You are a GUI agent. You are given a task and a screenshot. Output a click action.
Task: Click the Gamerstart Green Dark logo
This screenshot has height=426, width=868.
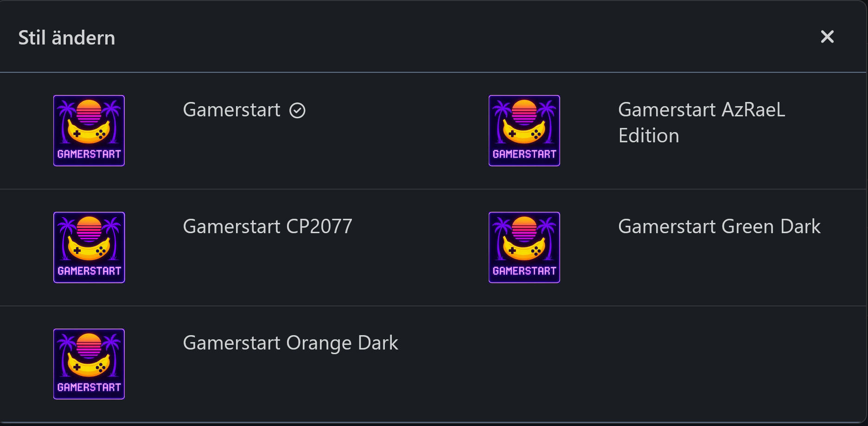tap(524, 248)
